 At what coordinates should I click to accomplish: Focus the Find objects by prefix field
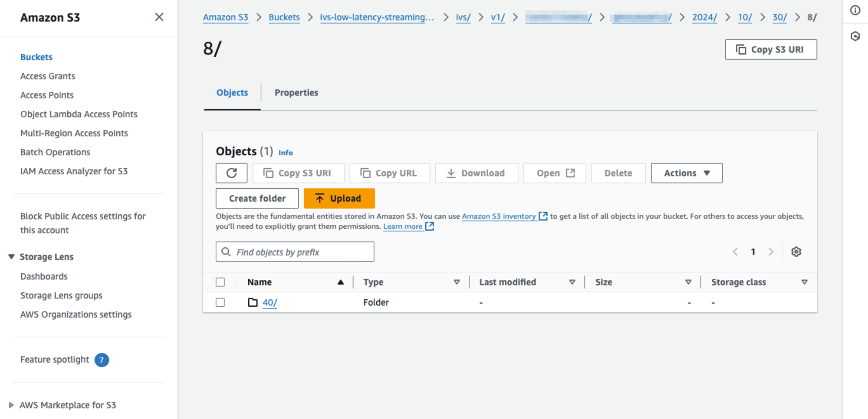[295, 252]
